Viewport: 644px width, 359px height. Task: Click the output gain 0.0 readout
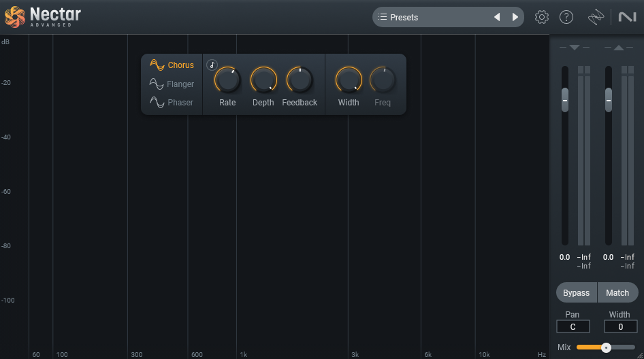pyautogui.click(x=609, y=257)
